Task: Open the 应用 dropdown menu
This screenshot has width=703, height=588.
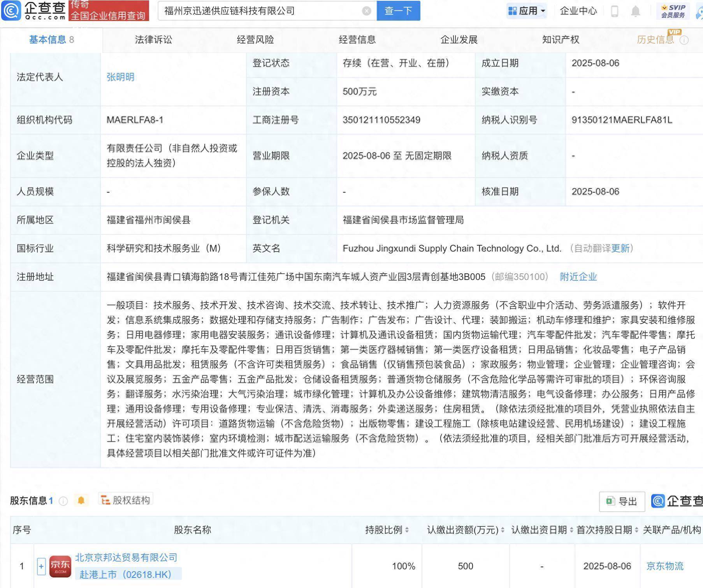Action: pos(527,11)
